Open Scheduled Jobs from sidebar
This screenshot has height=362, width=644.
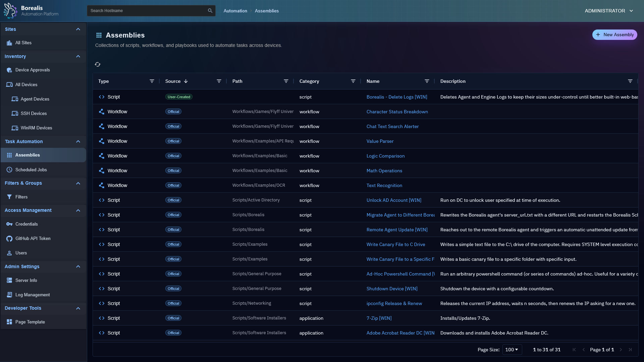[31, 170]
